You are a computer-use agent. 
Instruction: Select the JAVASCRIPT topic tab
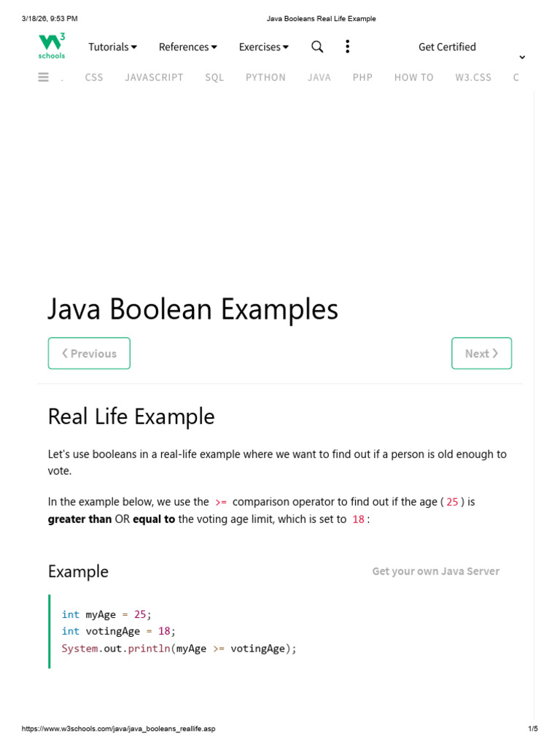coord(155,77)
